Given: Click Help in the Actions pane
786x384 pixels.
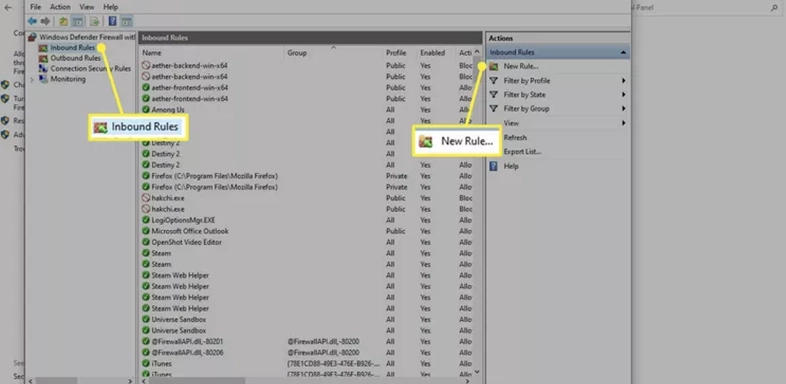Looking at the screenshot, I should pyautogui.click(x=511, y=166).
